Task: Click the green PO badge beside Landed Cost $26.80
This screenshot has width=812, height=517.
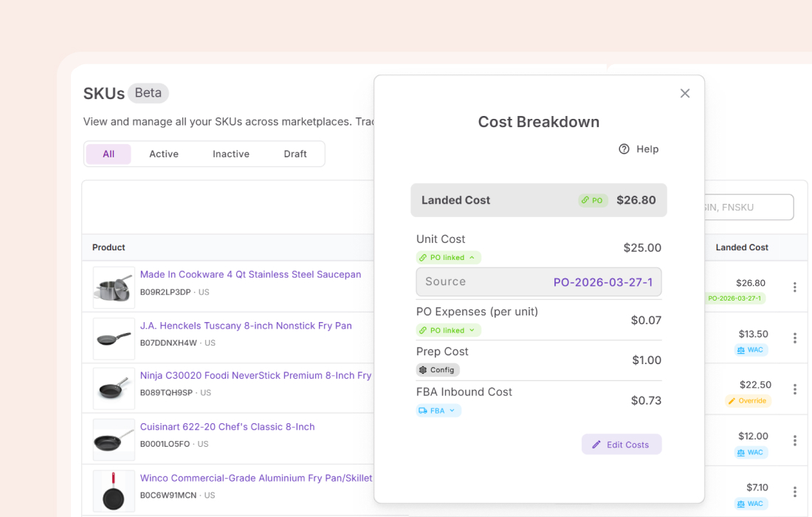Action: click(592, 200)
